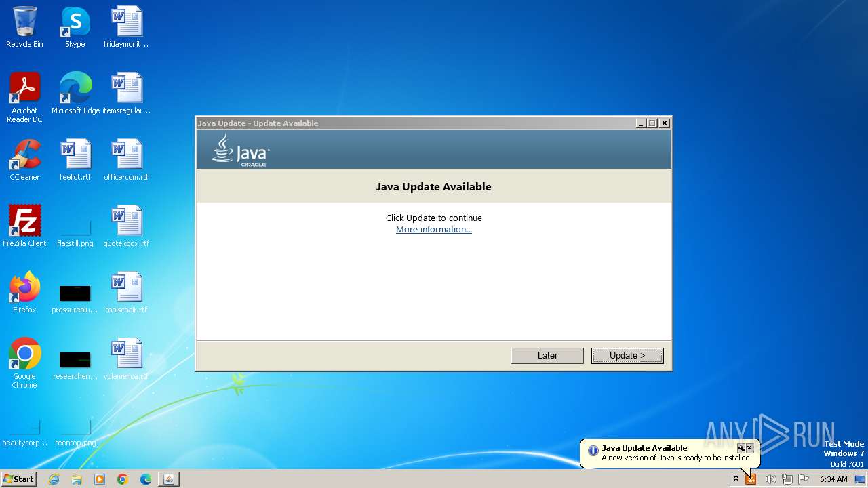The height and width of the screenshot is (488, 868).
Task: Open balloon notification options wrench icon
Action: coord(741,448)
